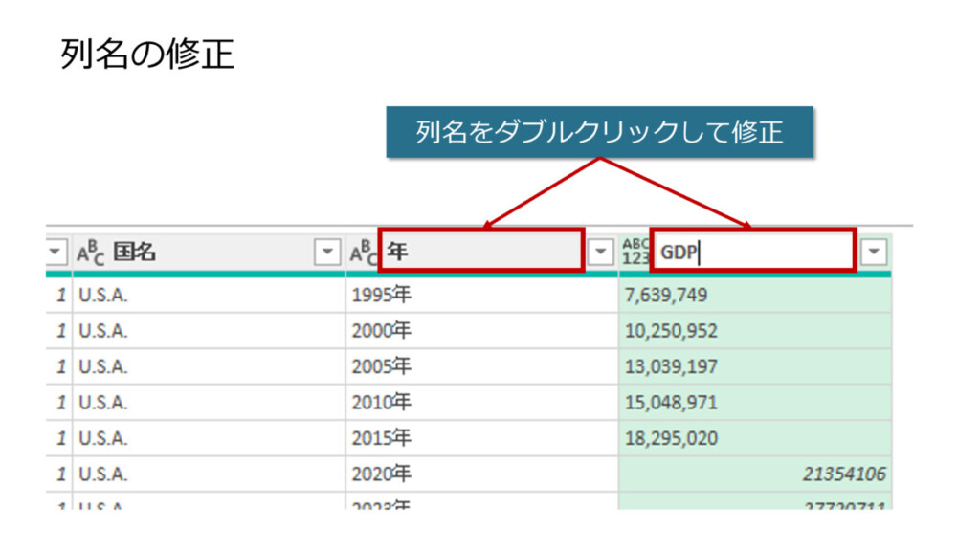
Task: Select the 年 column header
Action: pyautogui.click(x=479, y=252)
